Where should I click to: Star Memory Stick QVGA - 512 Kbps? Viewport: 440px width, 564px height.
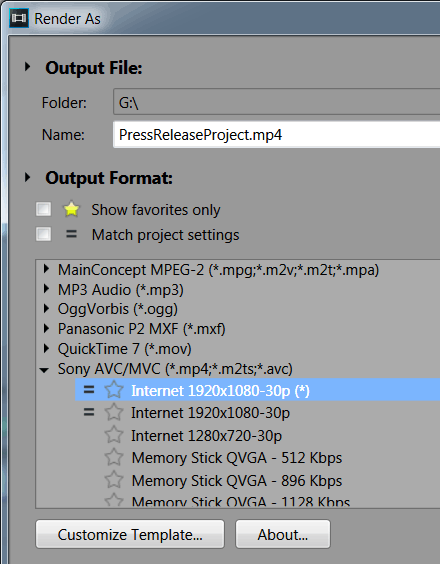coord(114,457)
